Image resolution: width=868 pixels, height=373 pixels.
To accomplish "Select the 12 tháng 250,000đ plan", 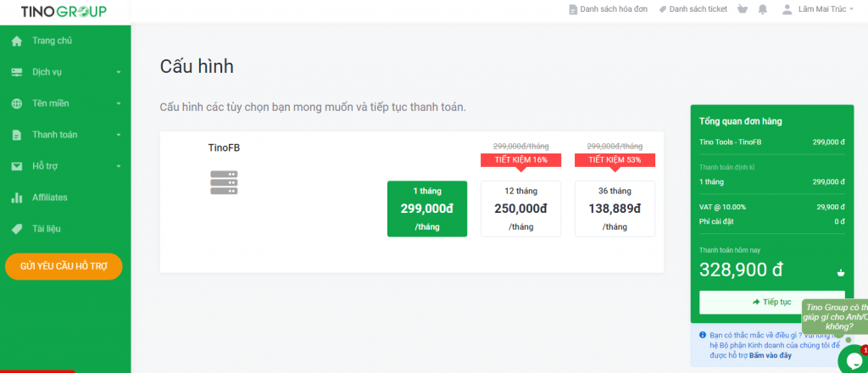I will (x=520, y=209).
